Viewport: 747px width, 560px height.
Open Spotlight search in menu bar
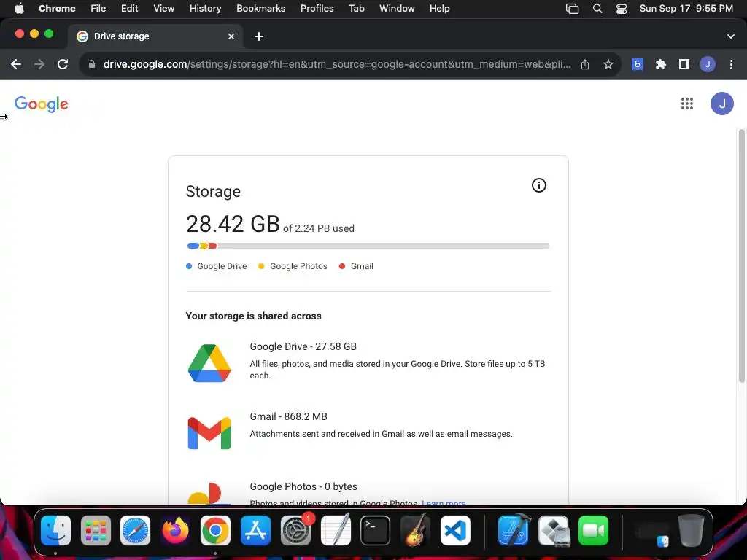[597, 9]
